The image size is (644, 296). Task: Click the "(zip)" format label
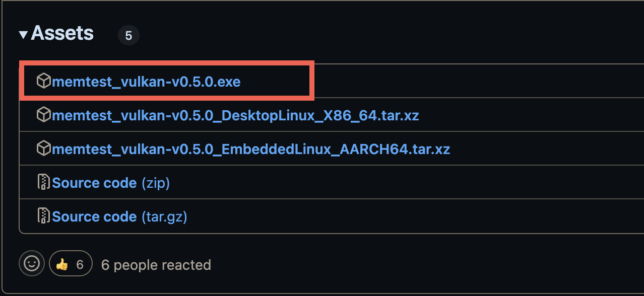(156, 183)
